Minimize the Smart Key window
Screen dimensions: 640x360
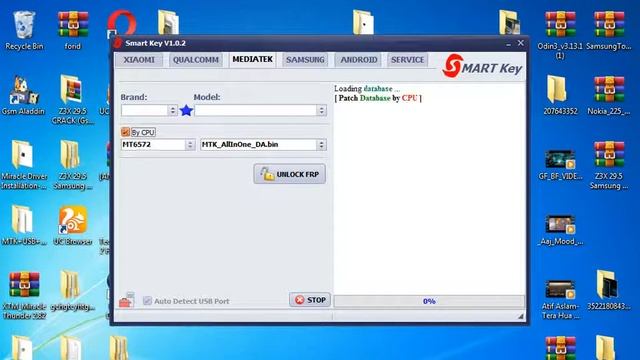click(x=508, y=43)
